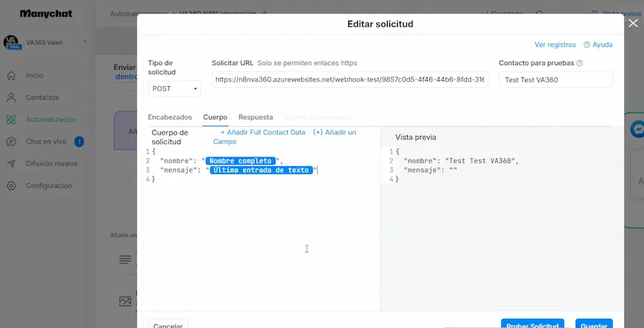This screenshot has height=328, width=644.
Task: Click the VA360 account avatar
Action: coord(11,42)
